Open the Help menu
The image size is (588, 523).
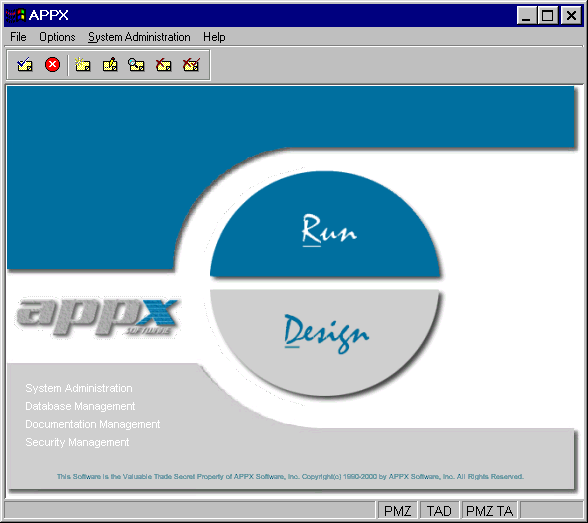[x=214, y=37]
